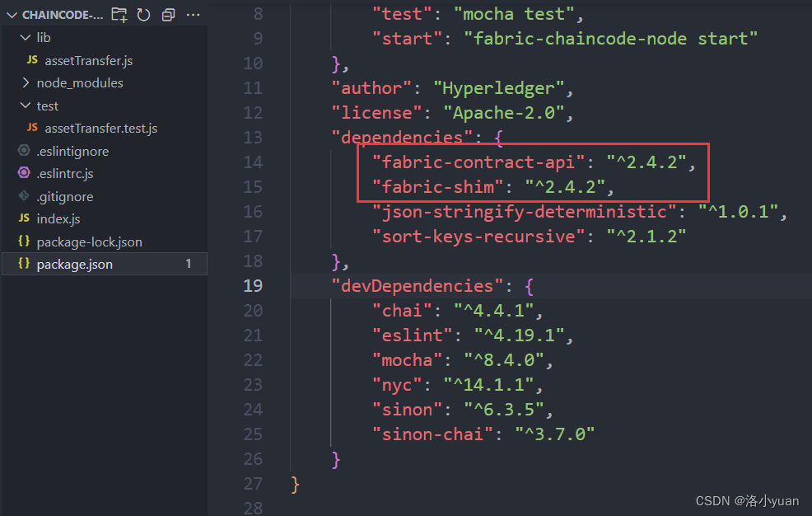Click "sinon-chai" dev dependency key
The height and width of the screenshot is (516, 812).
pyautogui.click(x=433, y=434)
